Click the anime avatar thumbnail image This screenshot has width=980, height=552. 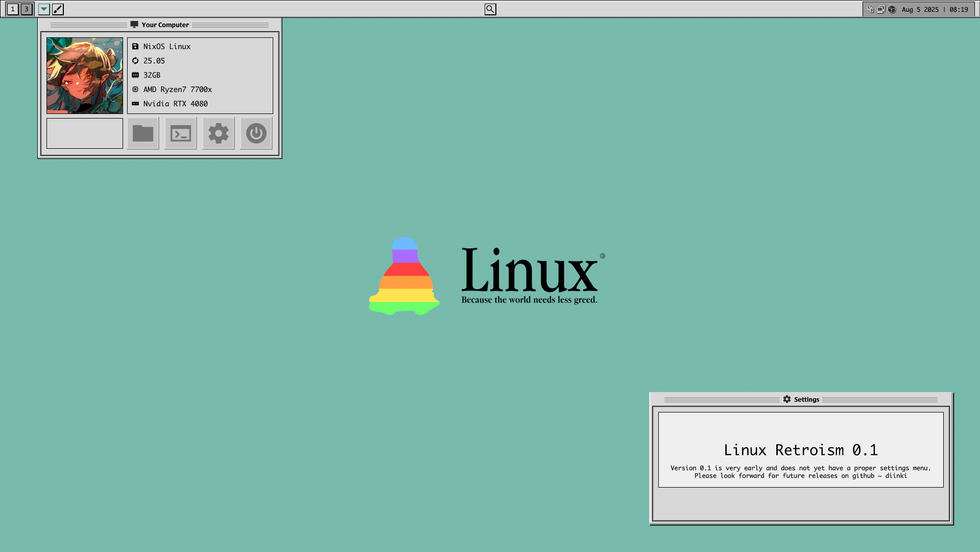84,75
